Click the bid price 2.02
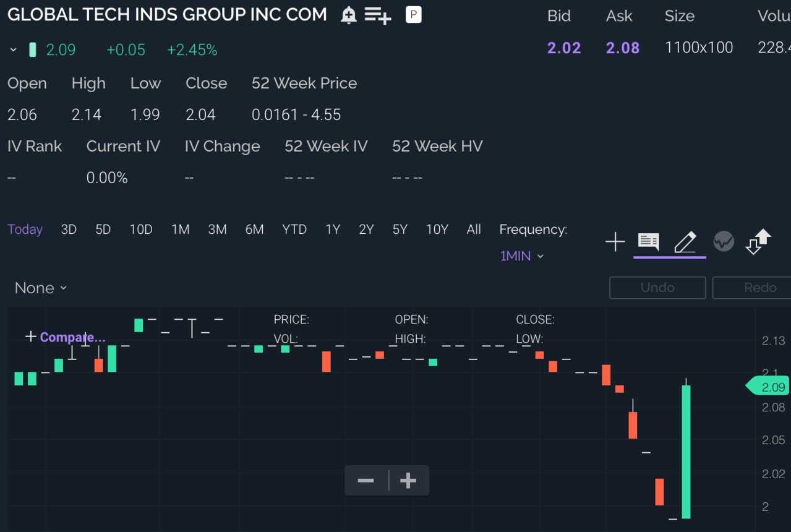The height and width of the screenshot is (532, 791). pyautogui.click(x=564, y=48)
